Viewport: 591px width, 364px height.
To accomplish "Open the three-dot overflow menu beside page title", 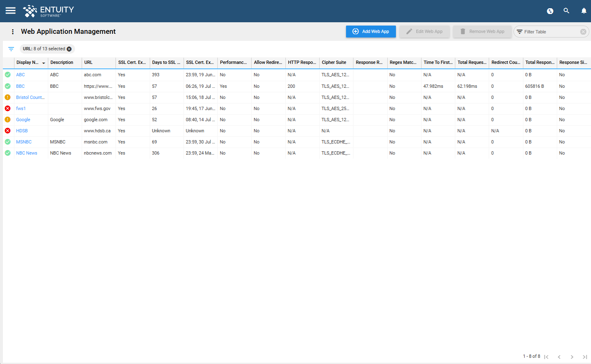I will click(13, 32).
